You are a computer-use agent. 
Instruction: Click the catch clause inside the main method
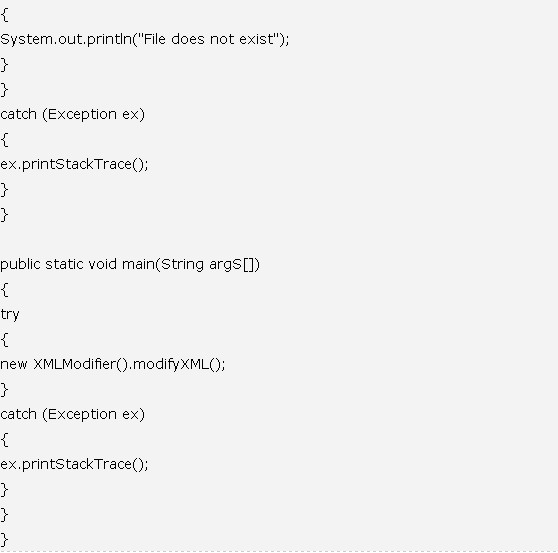[73, 415]
